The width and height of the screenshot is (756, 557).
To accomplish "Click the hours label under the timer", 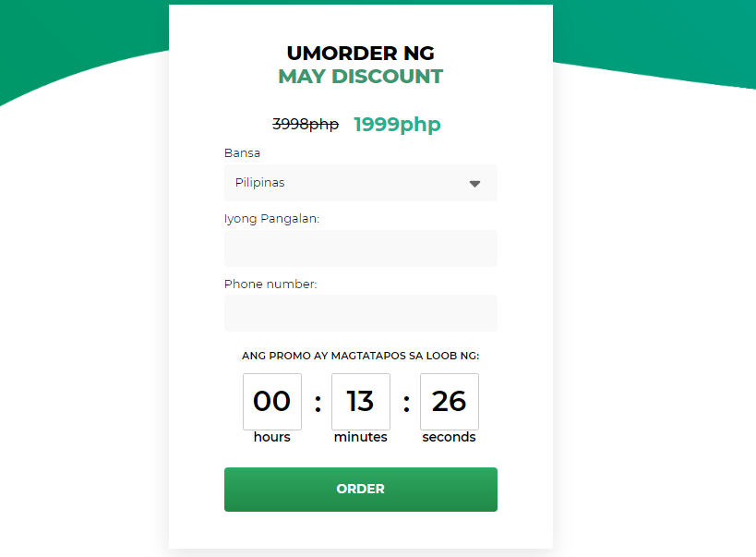I will [x=272, y=437].
